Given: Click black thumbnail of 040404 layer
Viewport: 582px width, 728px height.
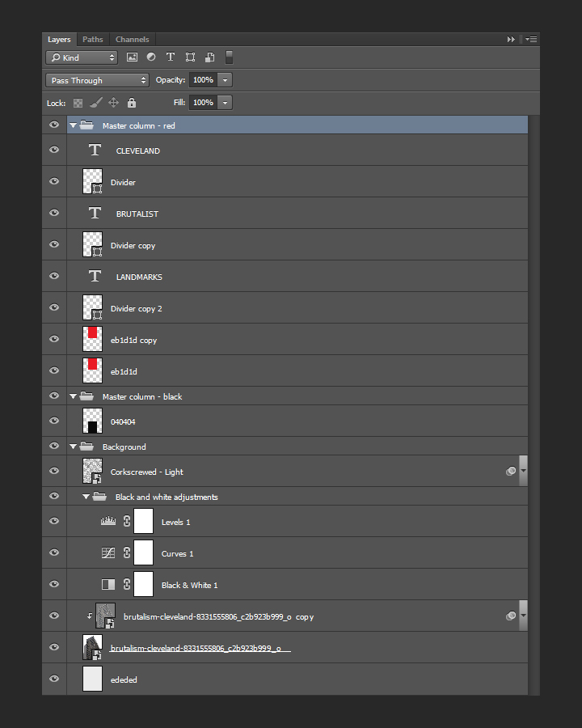Looking at the screenshot, I should (x=92, y=420).
